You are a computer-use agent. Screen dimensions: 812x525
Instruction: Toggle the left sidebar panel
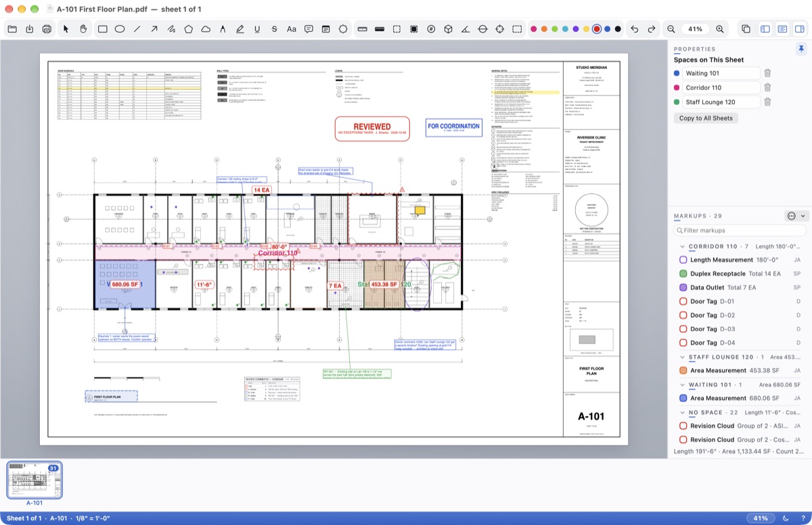(x=765, y=29)
